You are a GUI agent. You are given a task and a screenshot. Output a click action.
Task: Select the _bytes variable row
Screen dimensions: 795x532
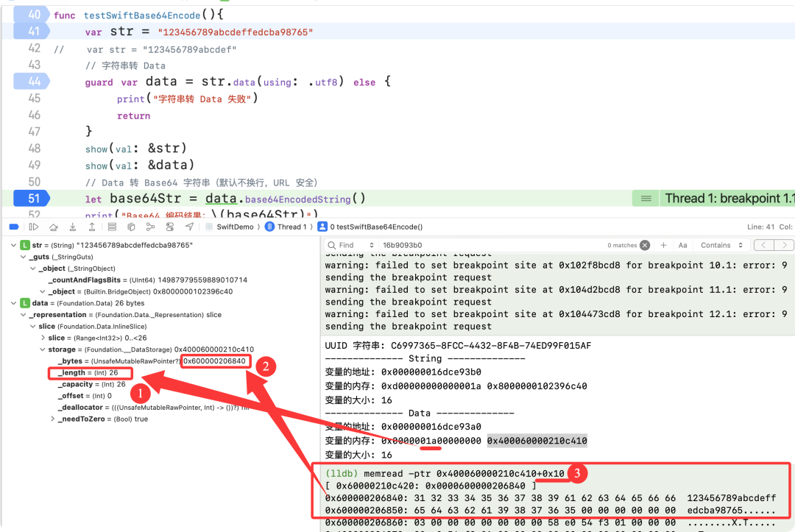point(152,361)
